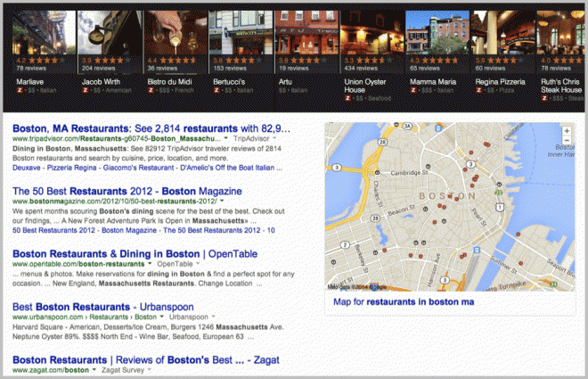Click the 153 reviews text under Bertucci's

pyautogui.click(x=230, y=69)
